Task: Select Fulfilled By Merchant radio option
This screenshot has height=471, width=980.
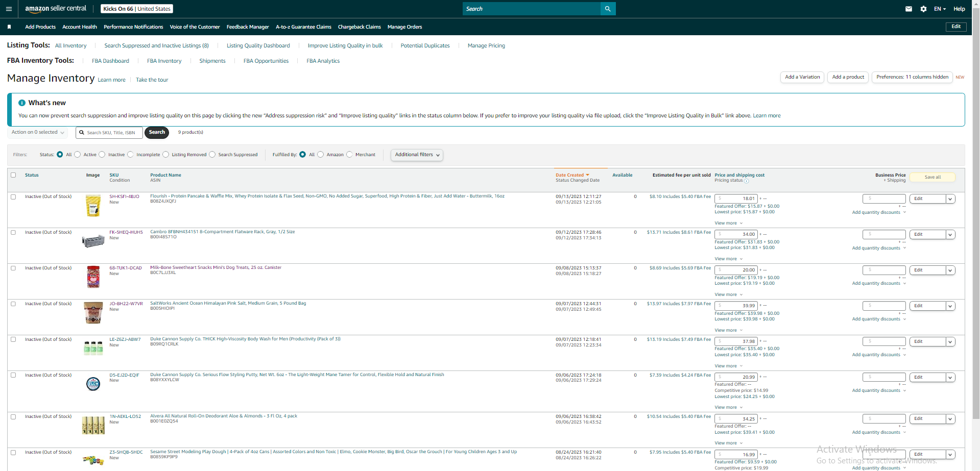Action: (349, 155)
